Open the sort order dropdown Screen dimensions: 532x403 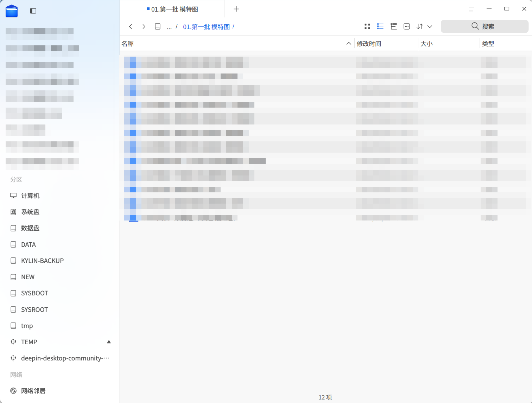point(424,26)
